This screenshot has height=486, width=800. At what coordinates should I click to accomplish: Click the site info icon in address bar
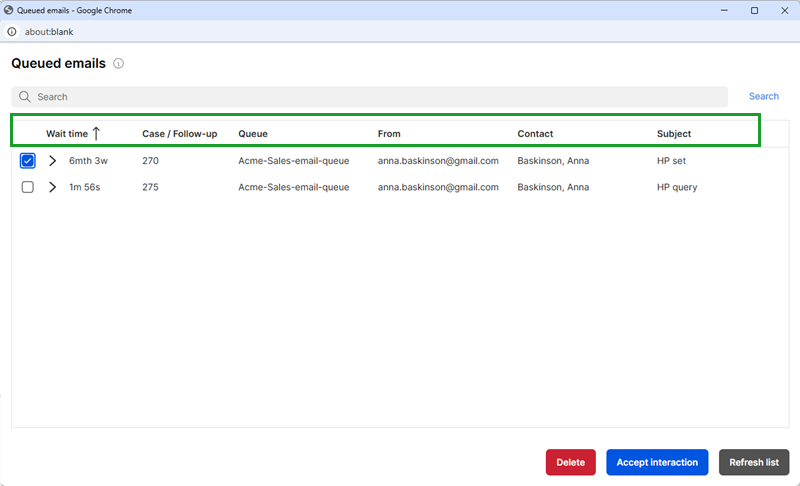(12, 32)
